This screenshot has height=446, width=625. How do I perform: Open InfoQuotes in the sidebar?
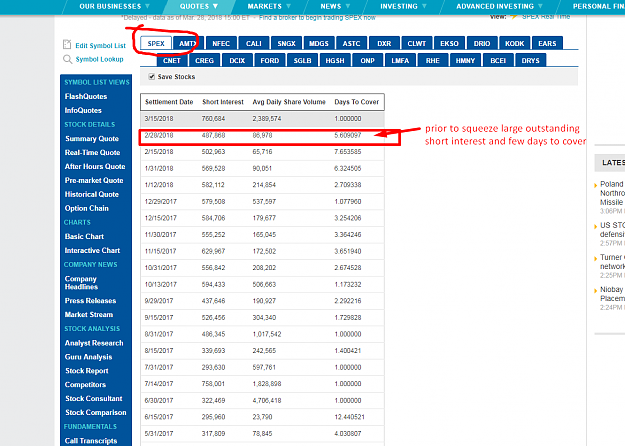83,110
